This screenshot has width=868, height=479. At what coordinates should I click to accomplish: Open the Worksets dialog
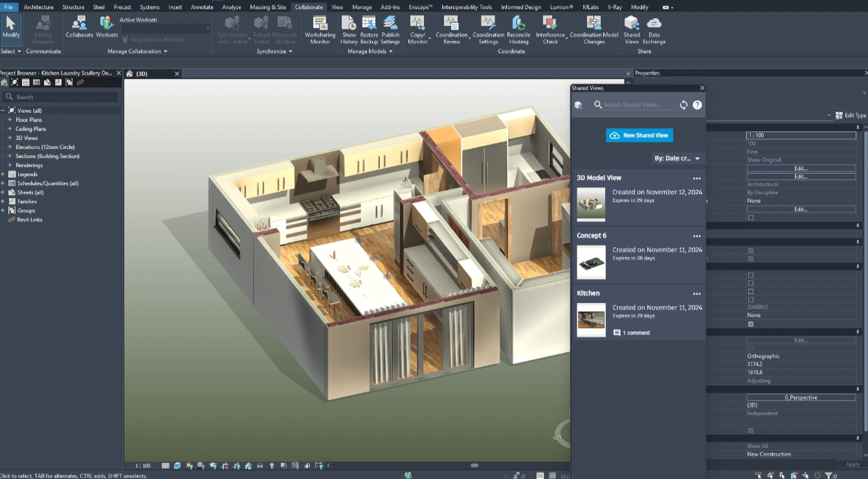[107, 28]
